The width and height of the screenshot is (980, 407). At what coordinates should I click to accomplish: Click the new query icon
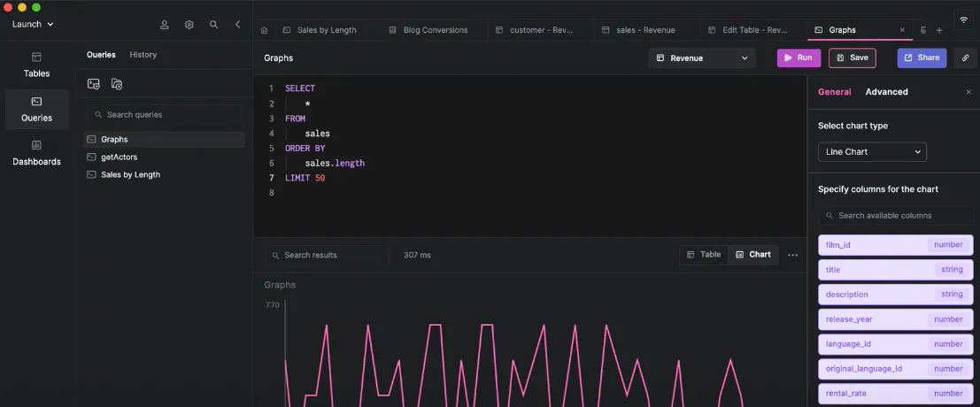[x=94, y=84]
